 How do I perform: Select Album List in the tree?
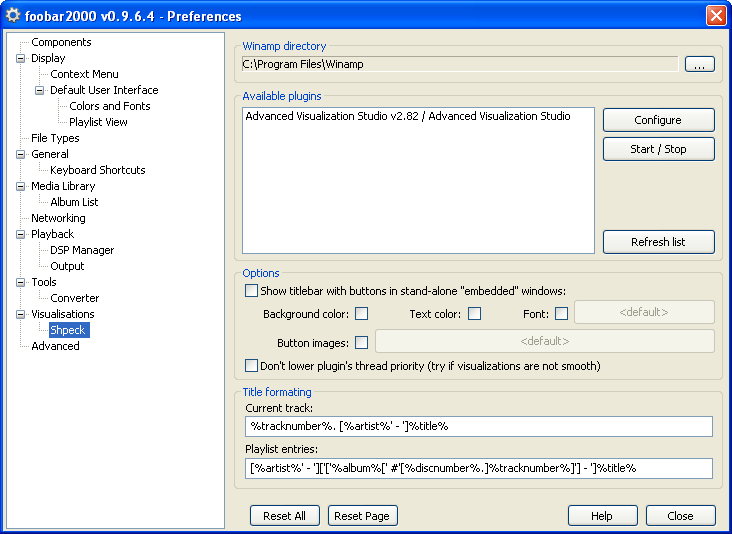[x=74, y=202]
